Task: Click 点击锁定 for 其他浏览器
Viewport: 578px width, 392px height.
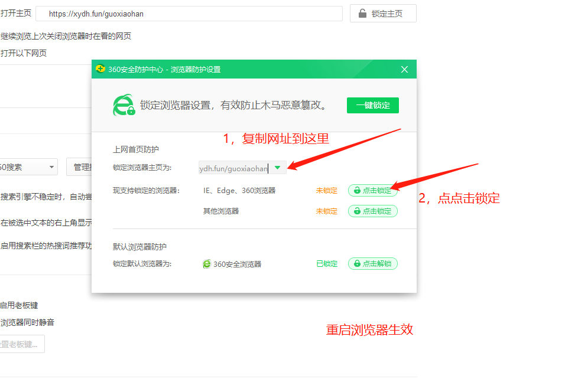Action: (373, 211)
